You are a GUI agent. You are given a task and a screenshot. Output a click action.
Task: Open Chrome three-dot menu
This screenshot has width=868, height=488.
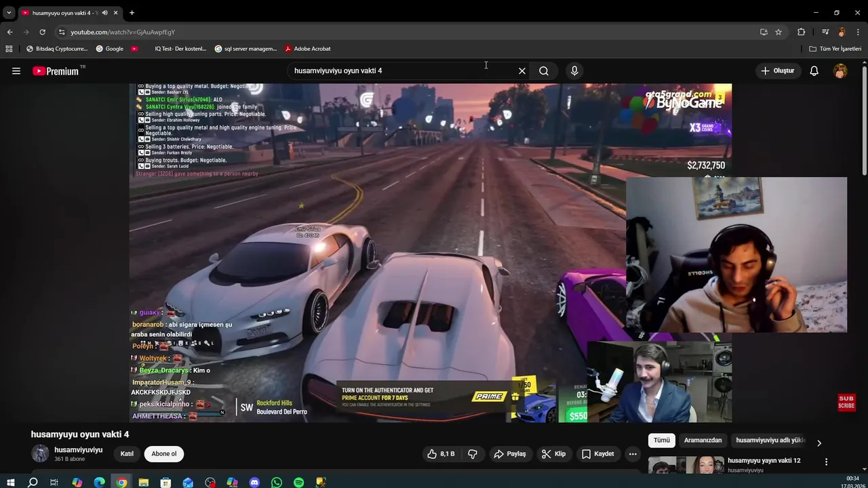(x=856, y=32)
